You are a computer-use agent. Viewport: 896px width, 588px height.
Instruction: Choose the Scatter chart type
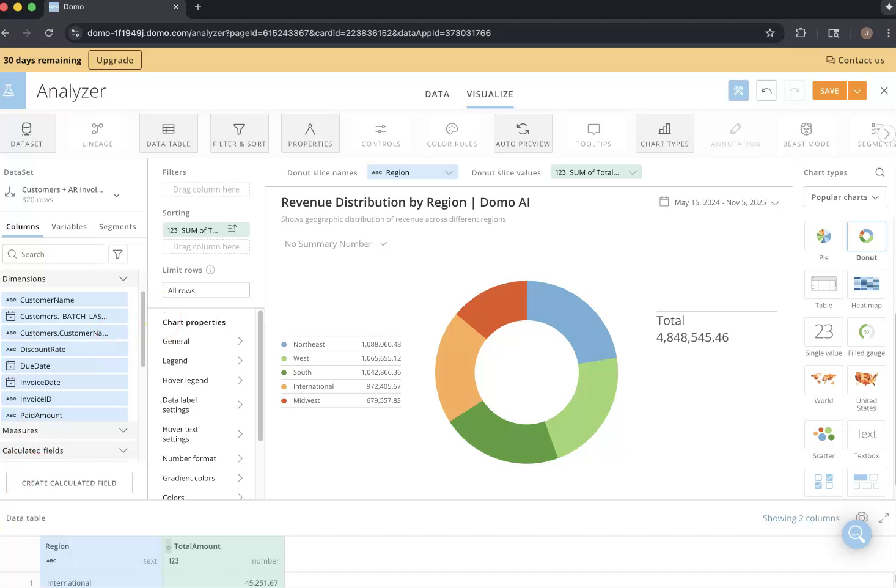click(823, 435)
